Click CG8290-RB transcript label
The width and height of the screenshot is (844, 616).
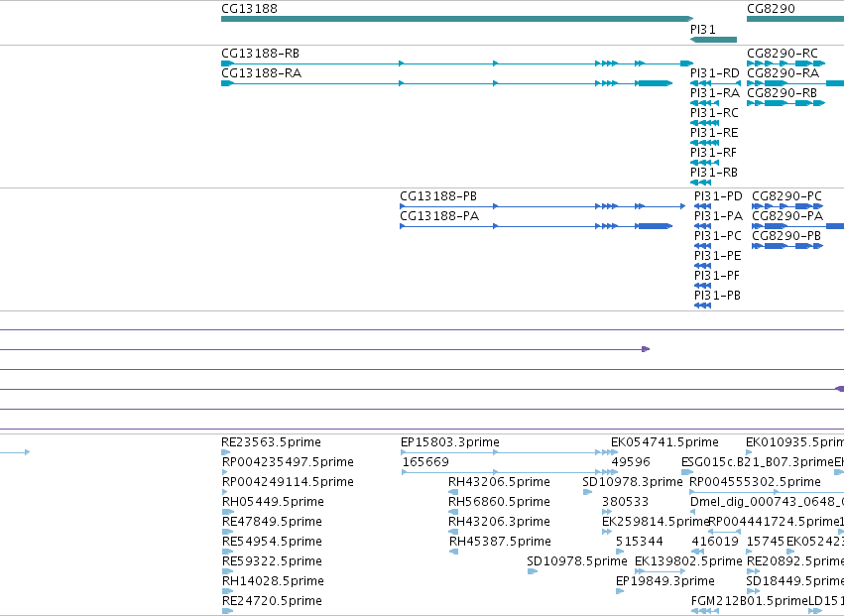(783, 92)
